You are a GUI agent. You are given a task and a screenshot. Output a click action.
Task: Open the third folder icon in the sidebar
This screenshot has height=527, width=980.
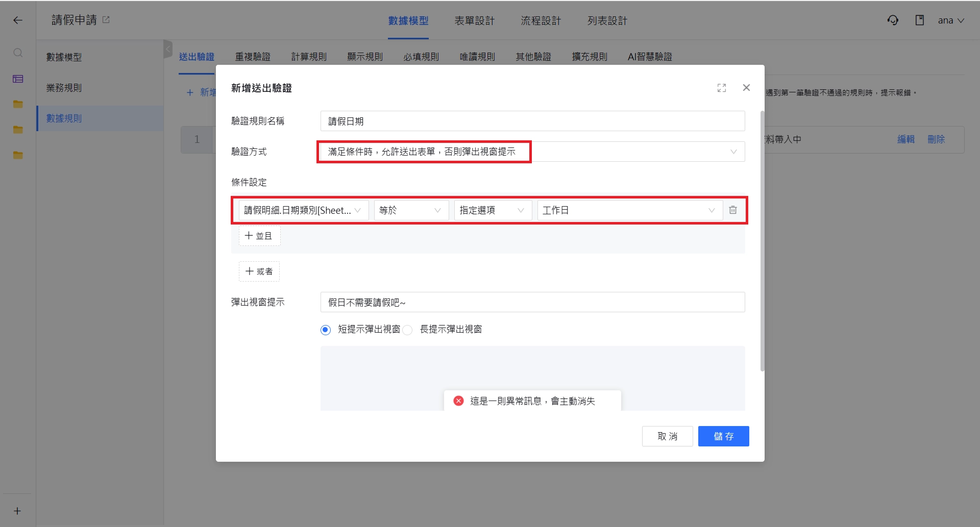coord(18,155)
